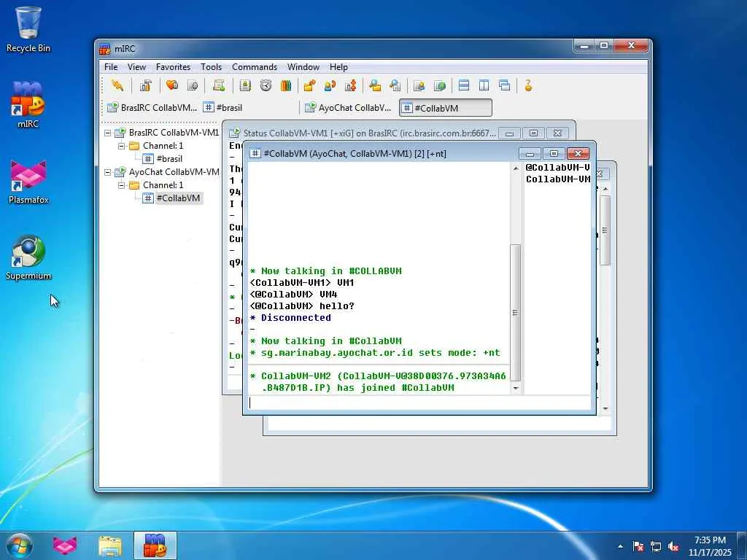
Task: Switch to #brasil switchbar button
Action: 248,108
